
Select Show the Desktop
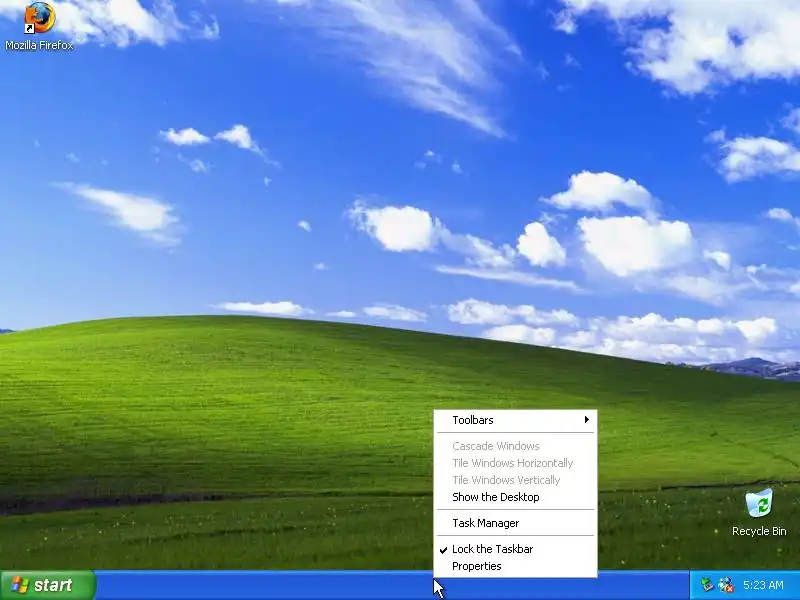515,497
